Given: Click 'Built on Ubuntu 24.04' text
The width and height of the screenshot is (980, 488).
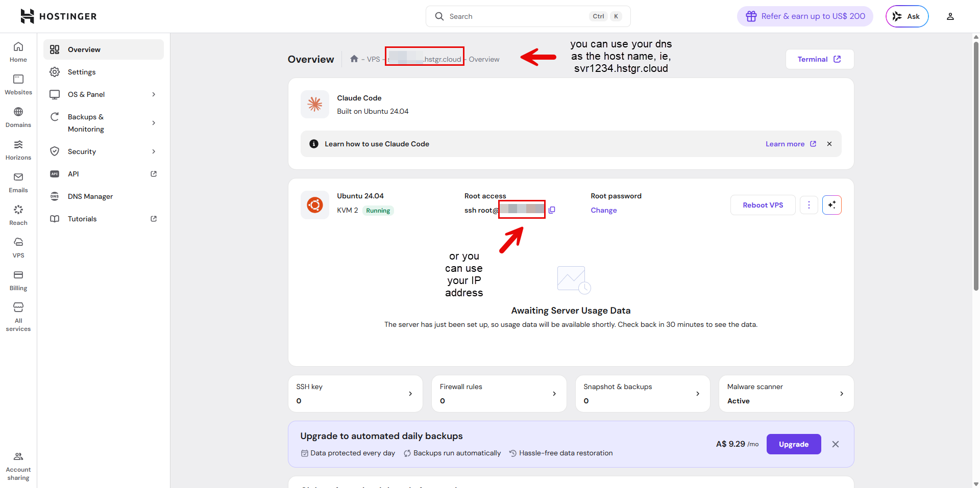Looking at the screenshot, I should (373, 111).
